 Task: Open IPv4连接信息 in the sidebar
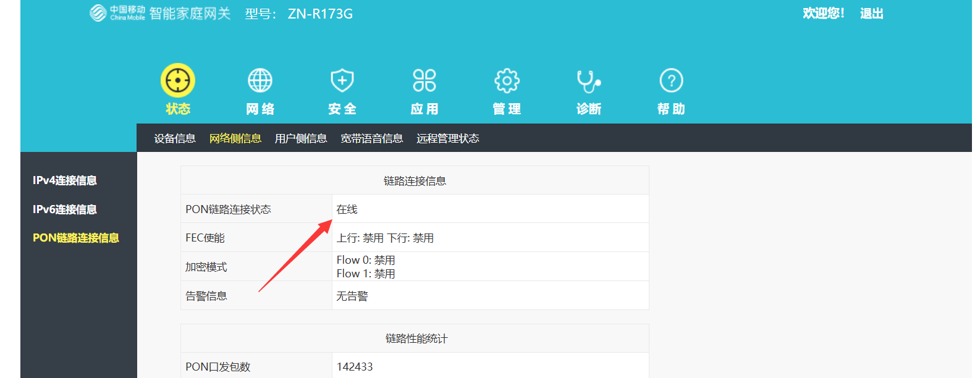point(65,180)
